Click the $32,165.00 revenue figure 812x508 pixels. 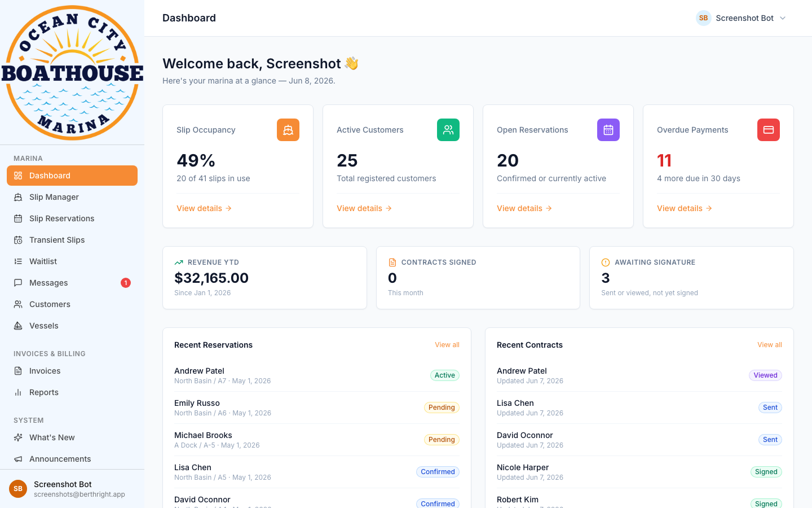[x=211, y=278]
